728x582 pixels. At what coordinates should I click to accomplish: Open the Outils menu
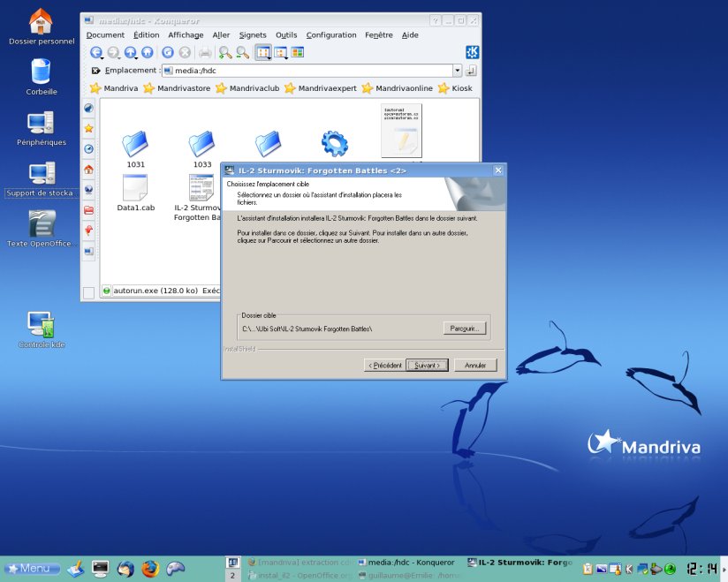(286, 34)
